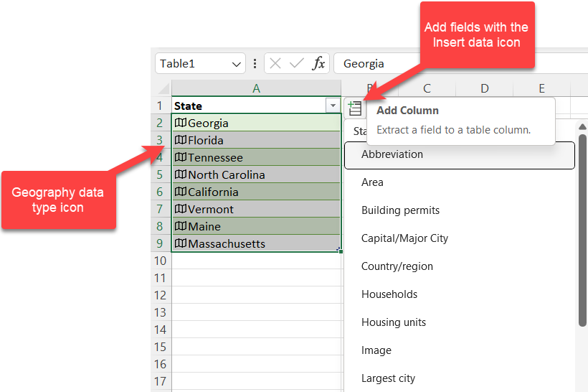Expand the Name Box dropdown arrow
This screenshot has height=392, width=588.
[x=236, y=64]
